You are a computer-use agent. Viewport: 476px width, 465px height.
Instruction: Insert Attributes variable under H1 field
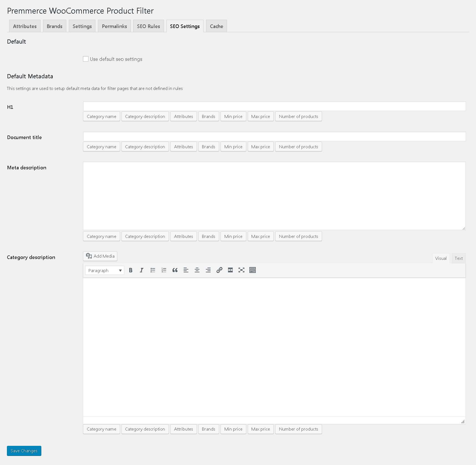184,116
